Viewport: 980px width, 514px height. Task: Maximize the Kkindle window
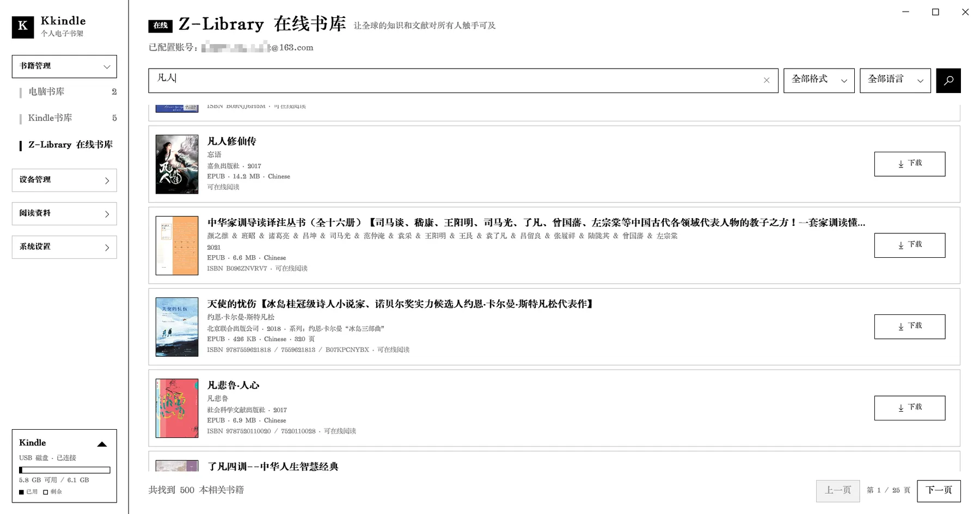click(935, 12)
